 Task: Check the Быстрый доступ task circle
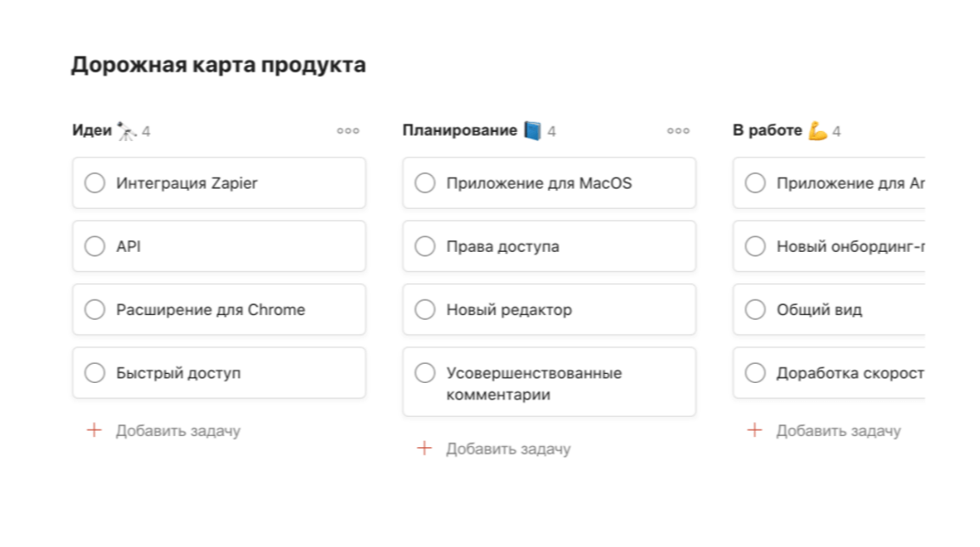tap(95, 373)
